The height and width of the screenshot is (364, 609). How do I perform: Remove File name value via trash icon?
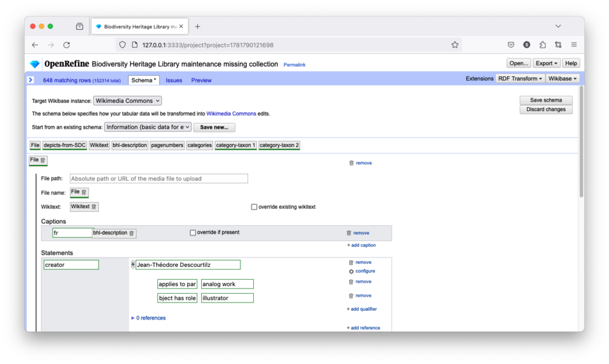pyautogui.click(x=84, y=193)
